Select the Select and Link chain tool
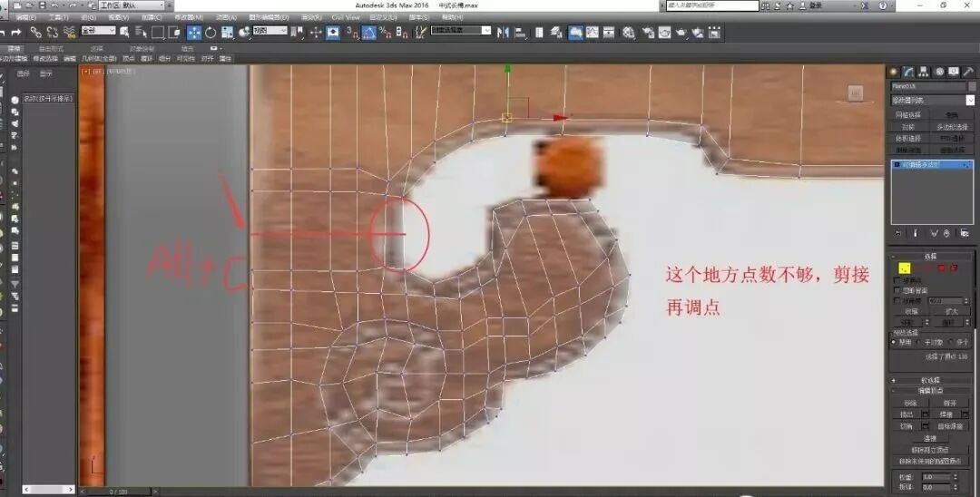980x497 pixels. point(35,33)
